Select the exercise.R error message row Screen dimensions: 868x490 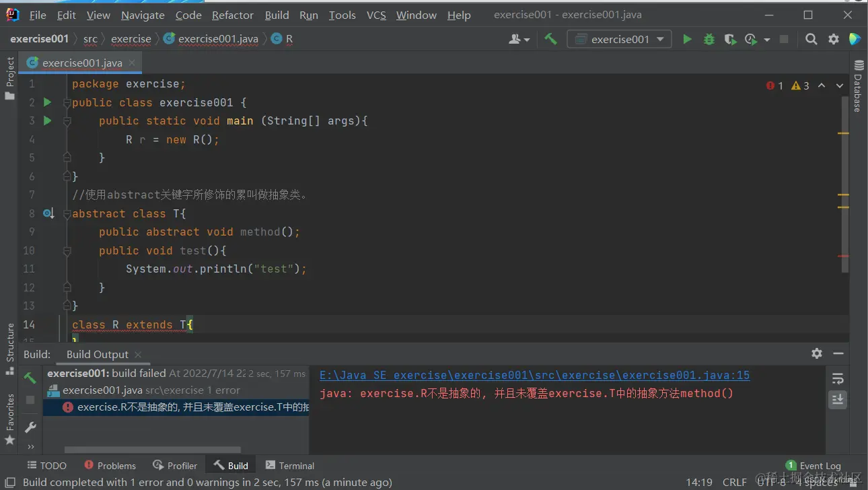pos(176,407)
